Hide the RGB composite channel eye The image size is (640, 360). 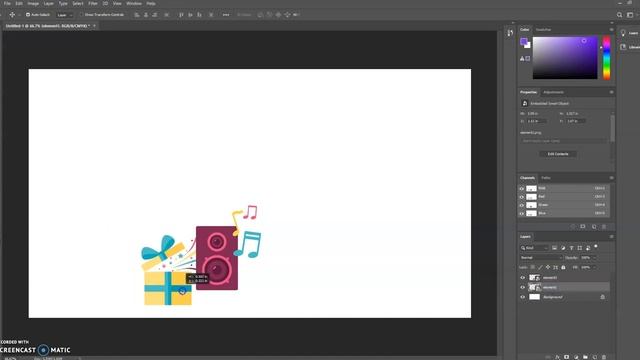[522, 189]
